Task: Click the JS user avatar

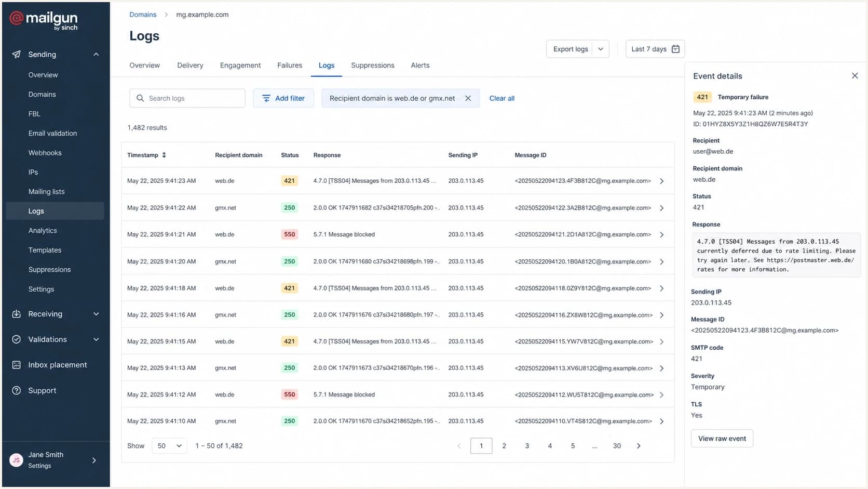Action: 17,460
